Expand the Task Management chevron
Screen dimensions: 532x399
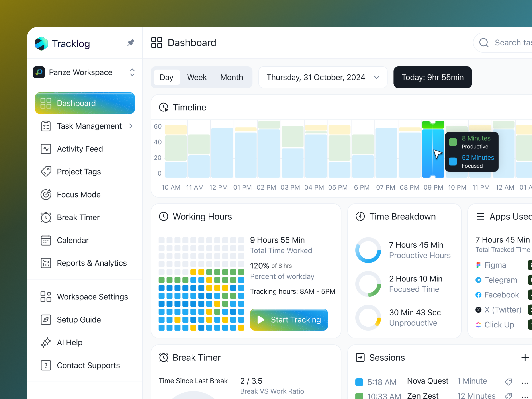point(131,126)
